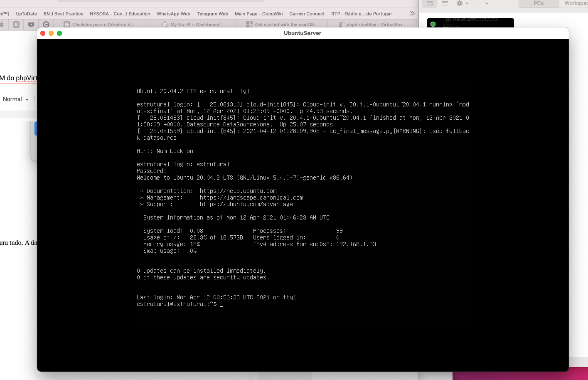
Task: Switch to Chicletes para o Cérebro tab
Action: [103, 25]
